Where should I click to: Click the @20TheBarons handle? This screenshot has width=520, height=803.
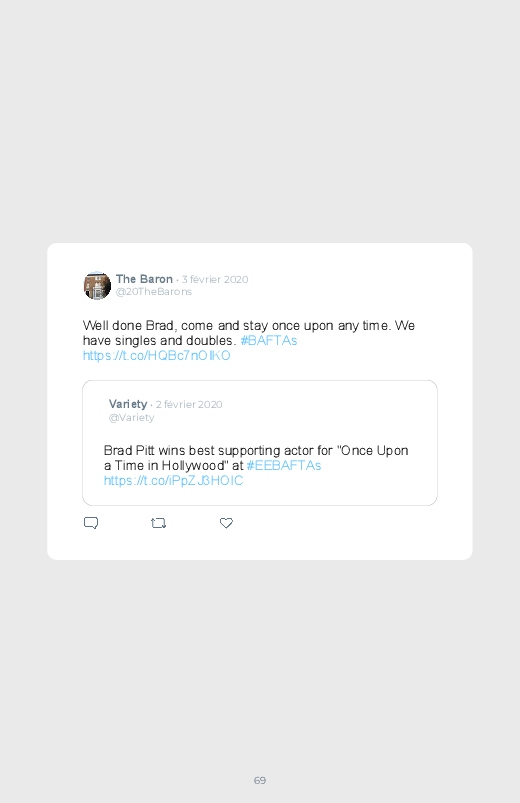point(154,292)
